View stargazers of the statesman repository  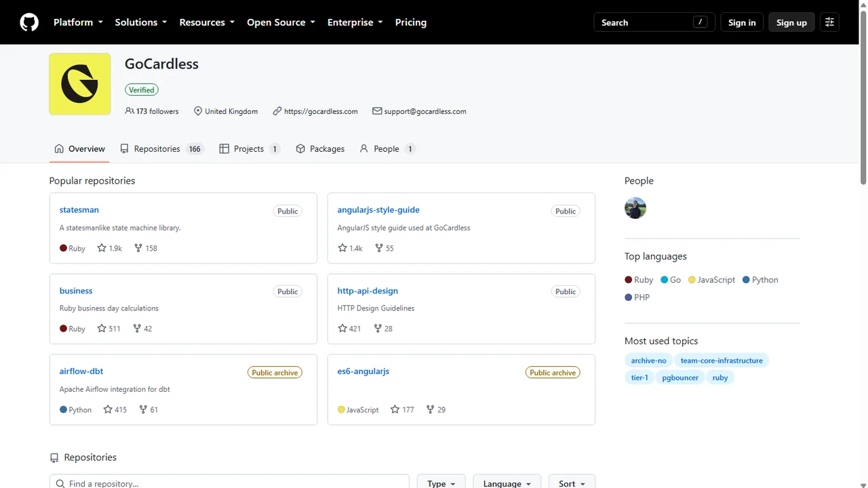(110, 248)
